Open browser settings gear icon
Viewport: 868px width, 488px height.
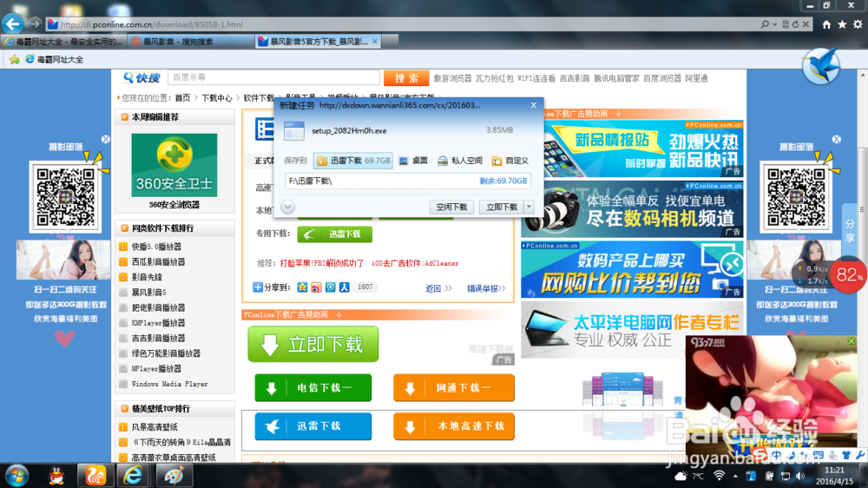coord(858,24)
